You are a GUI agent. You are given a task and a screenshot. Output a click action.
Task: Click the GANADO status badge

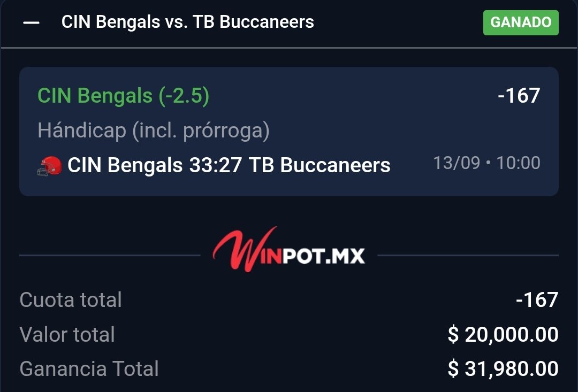pyautogui.click(x=521, y=22)
